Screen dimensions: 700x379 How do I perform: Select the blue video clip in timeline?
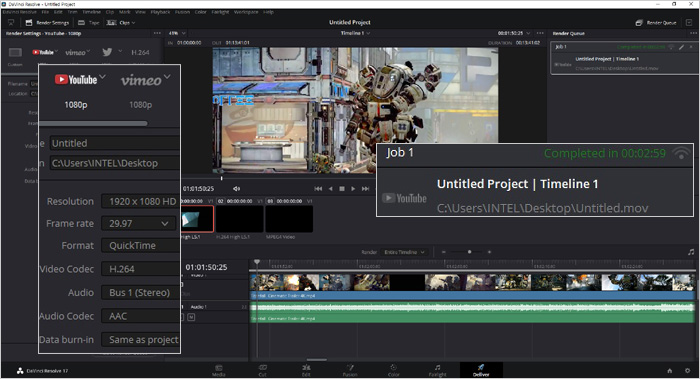473,287
